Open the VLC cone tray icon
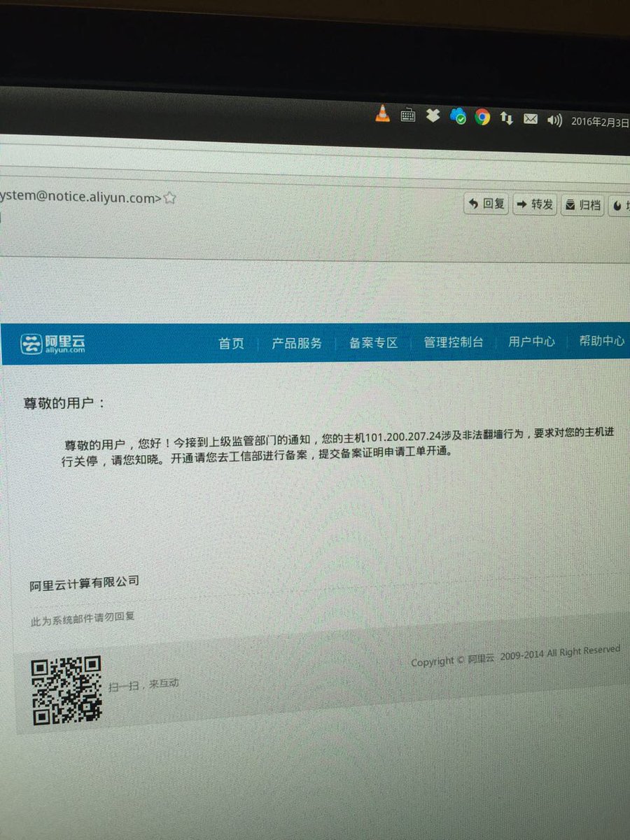This screenshot has width=630, height=840. (382, 113)
